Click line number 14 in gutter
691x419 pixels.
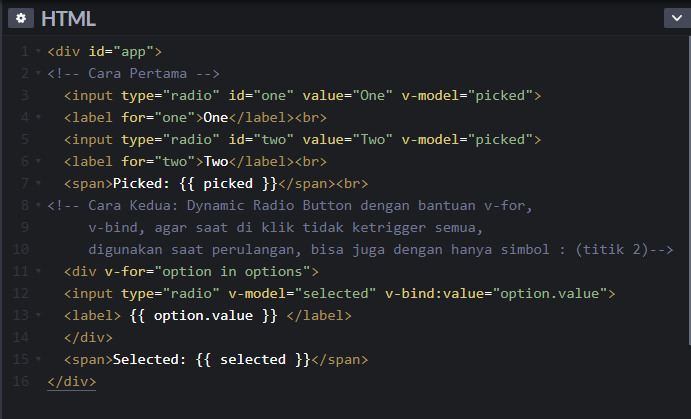coord(21,337)
